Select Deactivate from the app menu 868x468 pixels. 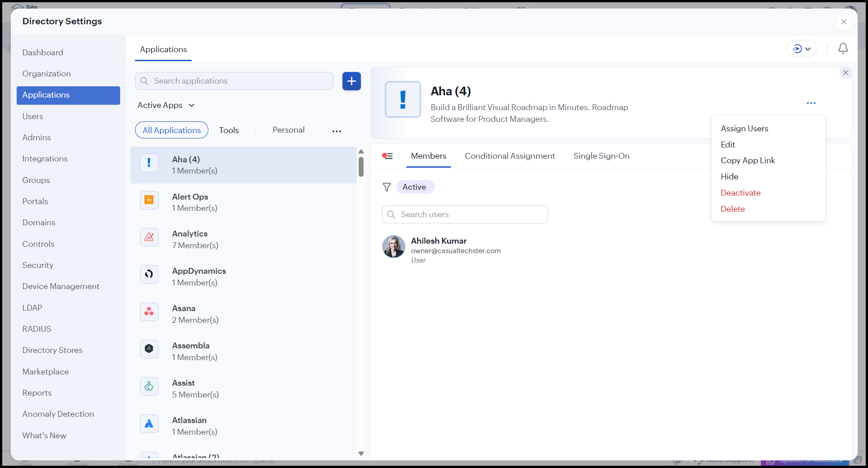point(741,193)
